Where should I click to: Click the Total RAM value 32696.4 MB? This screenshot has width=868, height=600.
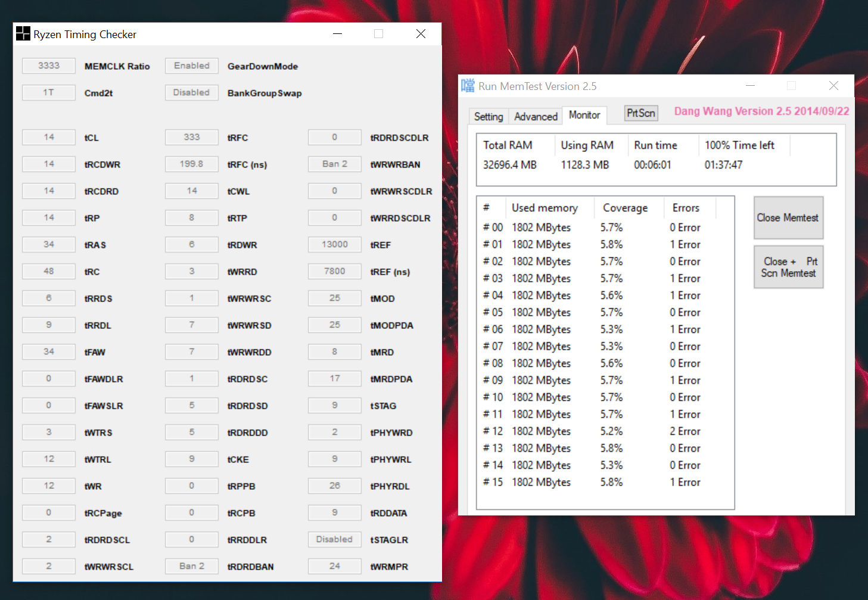[510, 165]
